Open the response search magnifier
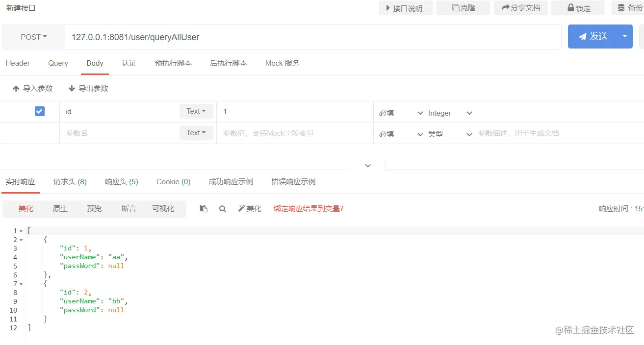 pos(223,208)
